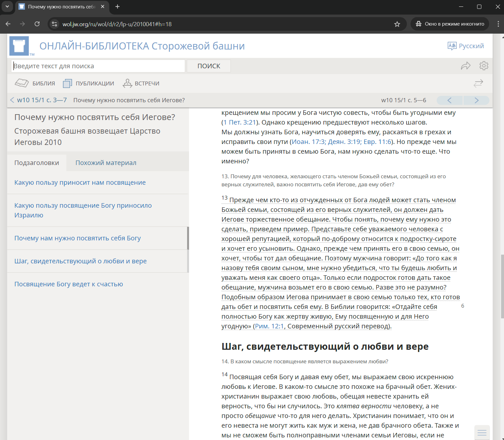Bookmark page with star icon
The image size is (504, 440).
pyautogui.click(x=397, y=24)
